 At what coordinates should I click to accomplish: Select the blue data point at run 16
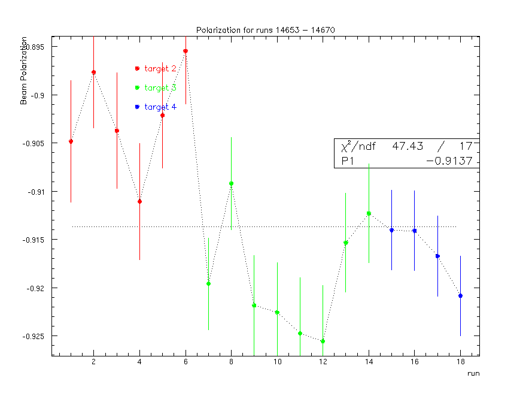(415, 231)
